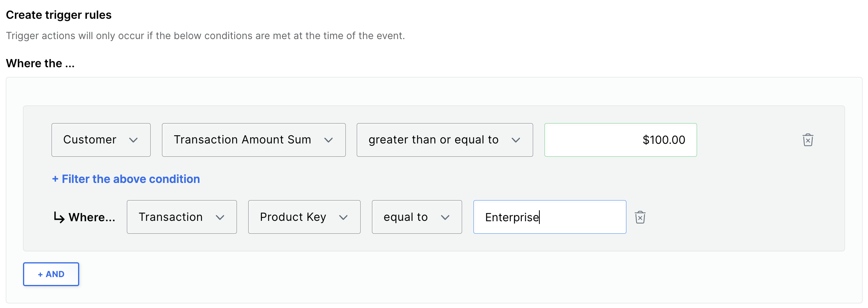Click Filter the above condition link
Viewport: 868px width, 308px height.
point(126,179)
